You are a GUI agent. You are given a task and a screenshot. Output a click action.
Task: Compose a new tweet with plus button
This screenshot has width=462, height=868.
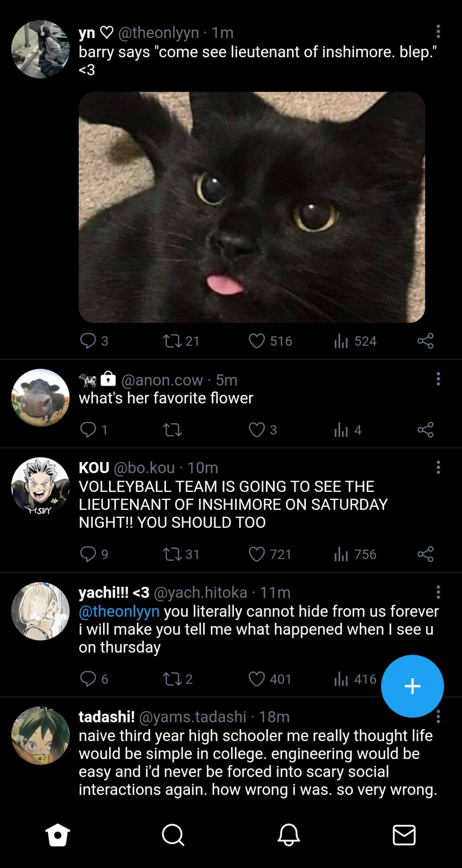(412, 686)
